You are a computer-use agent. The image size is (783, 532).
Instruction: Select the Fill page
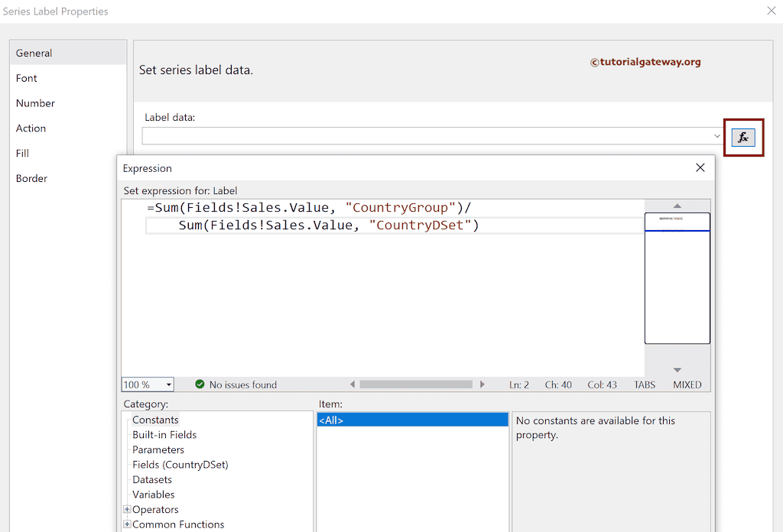[x=23, y=154]
